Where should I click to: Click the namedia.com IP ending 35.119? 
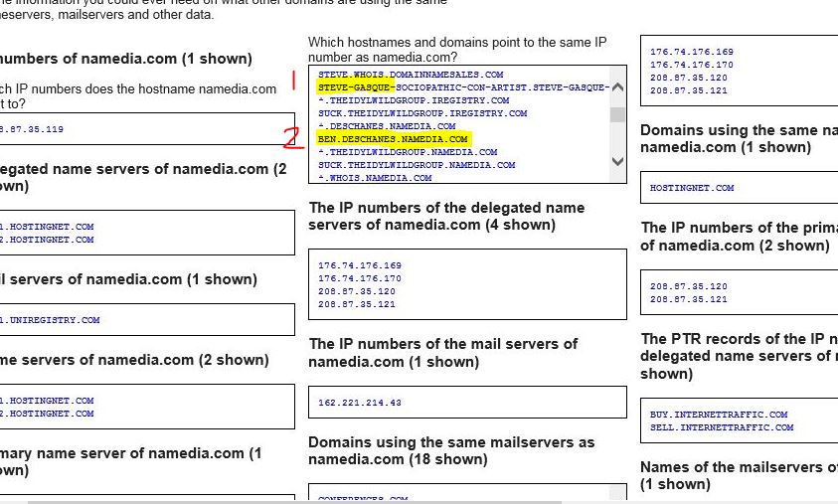[32, 129]
